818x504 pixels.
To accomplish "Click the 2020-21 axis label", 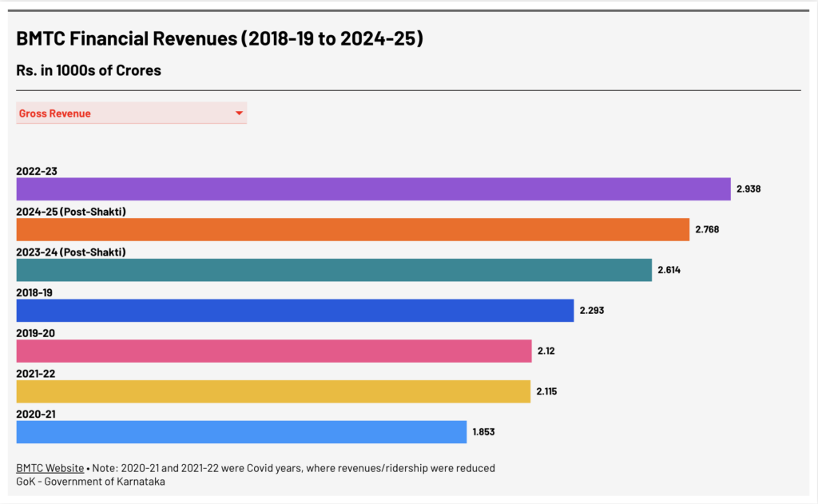I will coord(35,414).
